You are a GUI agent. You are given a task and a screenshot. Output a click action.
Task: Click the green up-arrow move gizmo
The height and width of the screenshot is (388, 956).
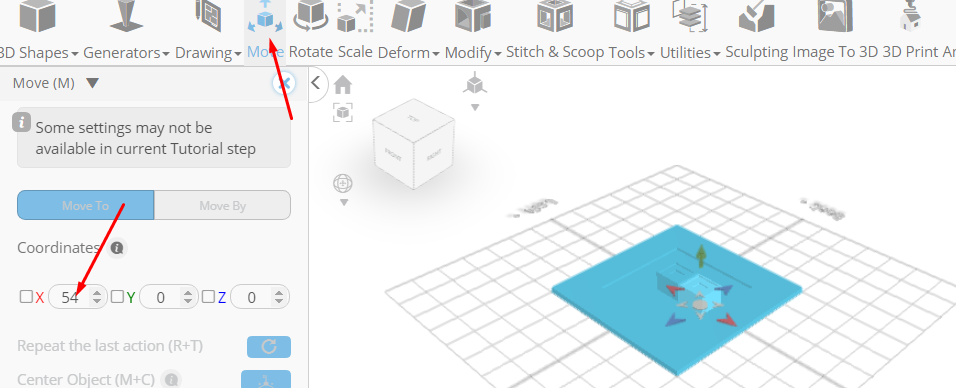point(702,256)
